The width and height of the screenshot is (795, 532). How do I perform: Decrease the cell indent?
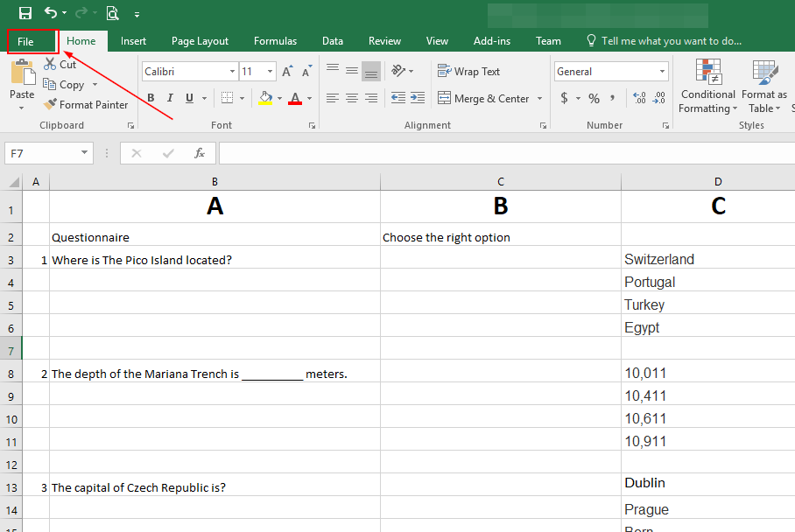(x=398, y=98)
